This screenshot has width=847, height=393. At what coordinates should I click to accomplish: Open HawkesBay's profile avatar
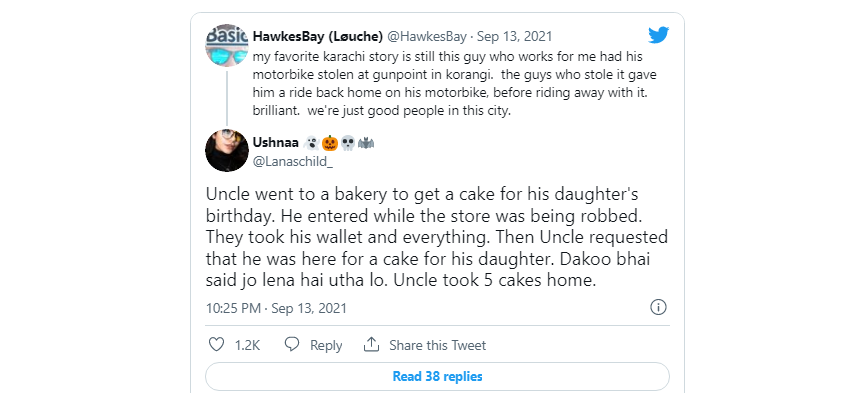227,44
